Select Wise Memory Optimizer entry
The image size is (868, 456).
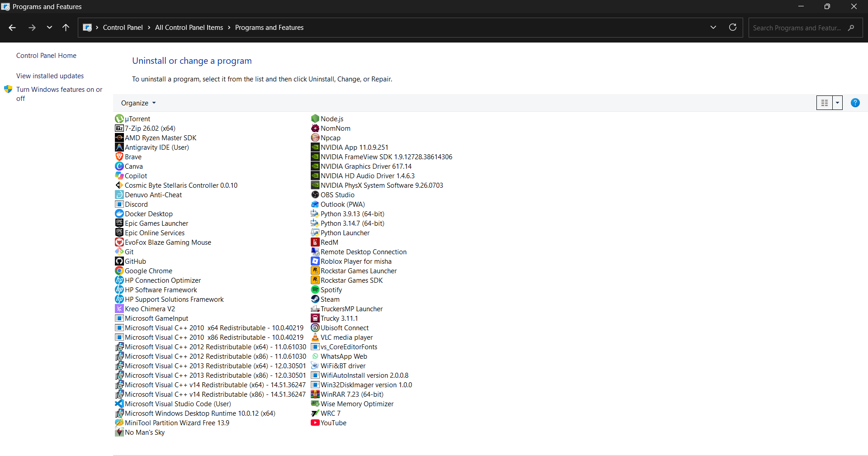pyautogui.click(x=352, y=404)
